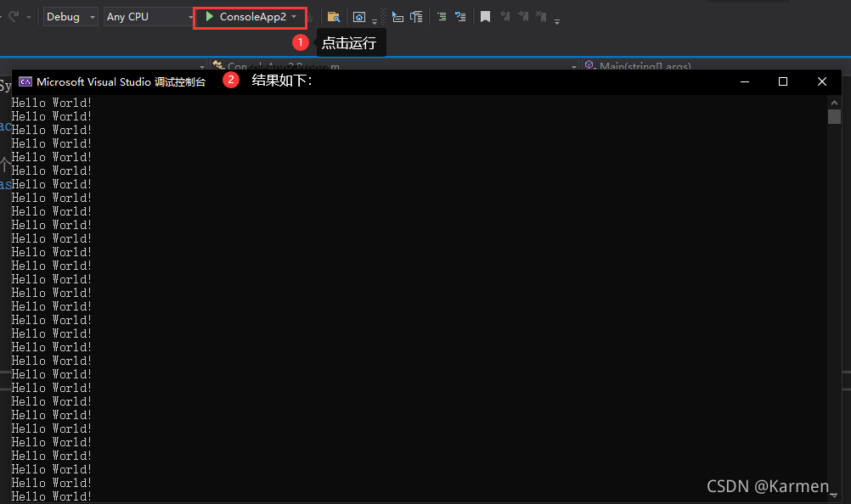Comment out the selected lines icon

pyautogui.click(x=442, y=17)
